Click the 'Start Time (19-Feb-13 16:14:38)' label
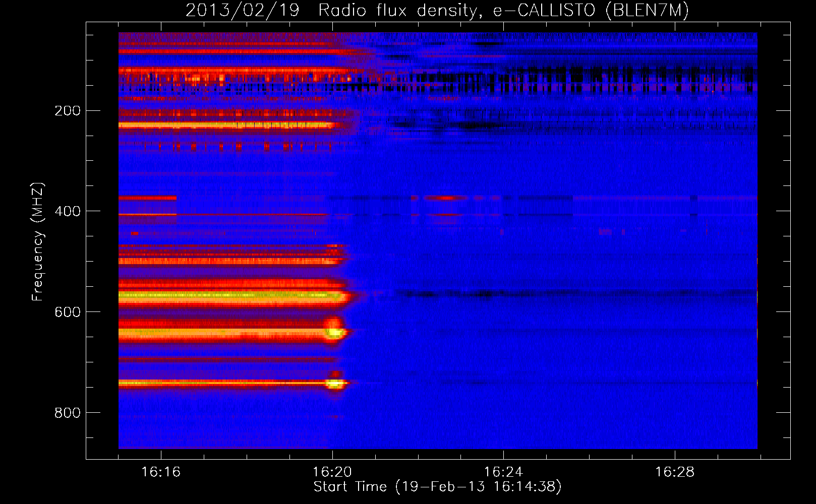 tap(437, 486)
